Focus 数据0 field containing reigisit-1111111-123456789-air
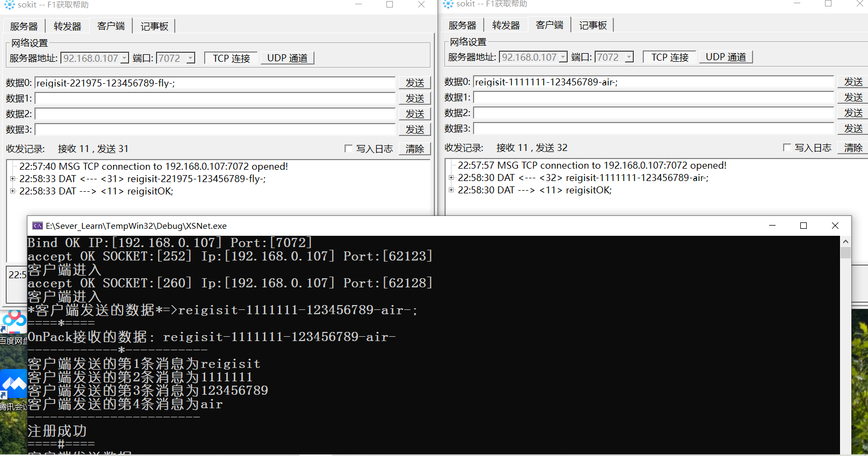The width and height of the screenshot is (868, 456). [x=654, y=82]
